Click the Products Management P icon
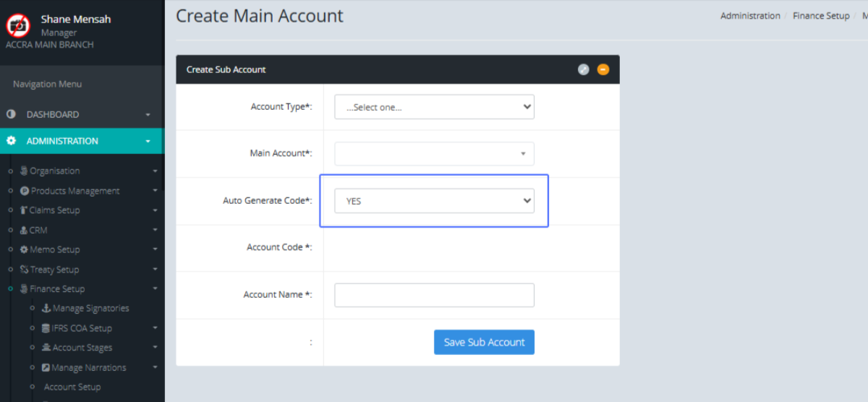 (x=25, y=191)
